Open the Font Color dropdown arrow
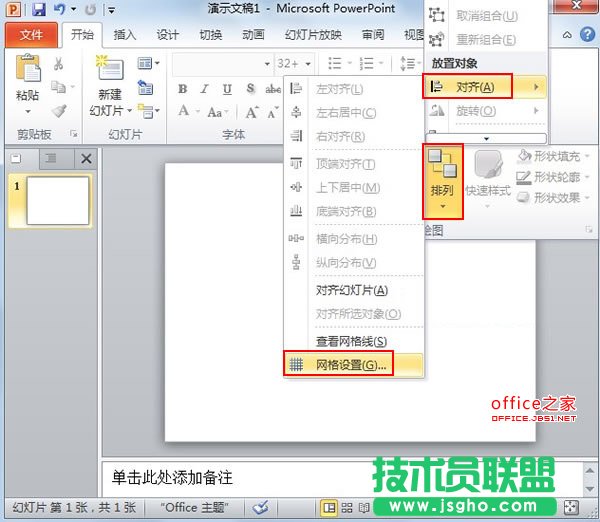This screenshot has width=600, height=522. pyautogui.click(x=198, y=111)
